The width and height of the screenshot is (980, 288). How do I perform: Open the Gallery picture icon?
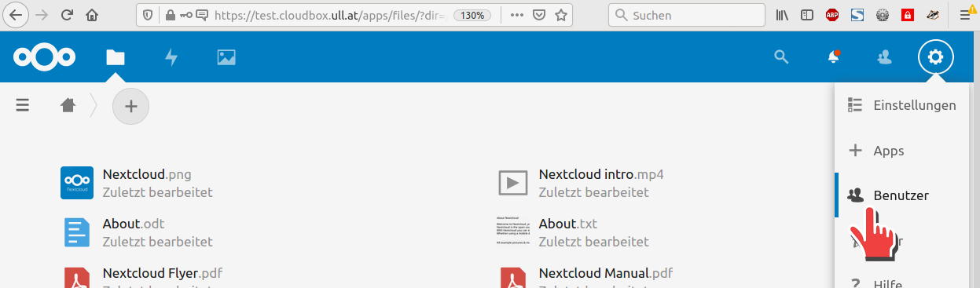tap(226, 57)
